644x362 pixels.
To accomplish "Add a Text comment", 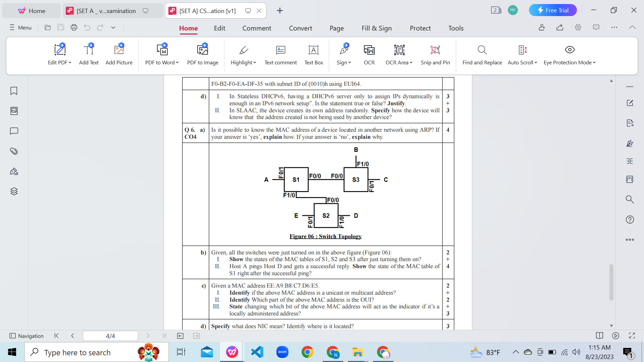I will pyautogui.click(x=280, y=54).
